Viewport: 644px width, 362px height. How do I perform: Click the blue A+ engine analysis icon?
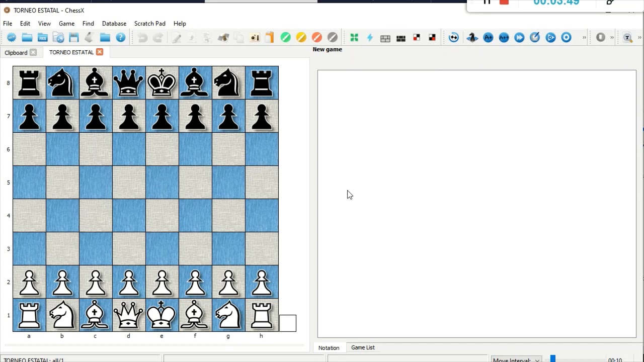[488, 38]
